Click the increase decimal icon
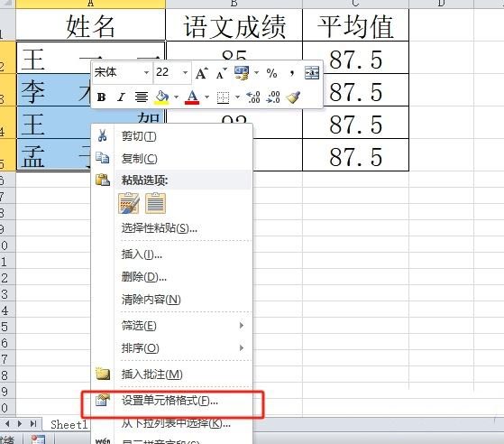Screen dimensions: 504x444 coord(253,97)
